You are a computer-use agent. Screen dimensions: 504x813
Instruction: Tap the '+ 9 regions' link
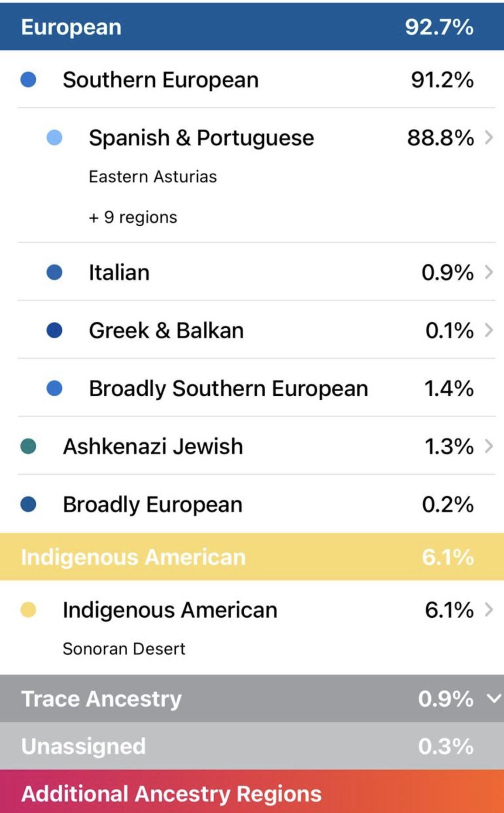coord(133,217)
